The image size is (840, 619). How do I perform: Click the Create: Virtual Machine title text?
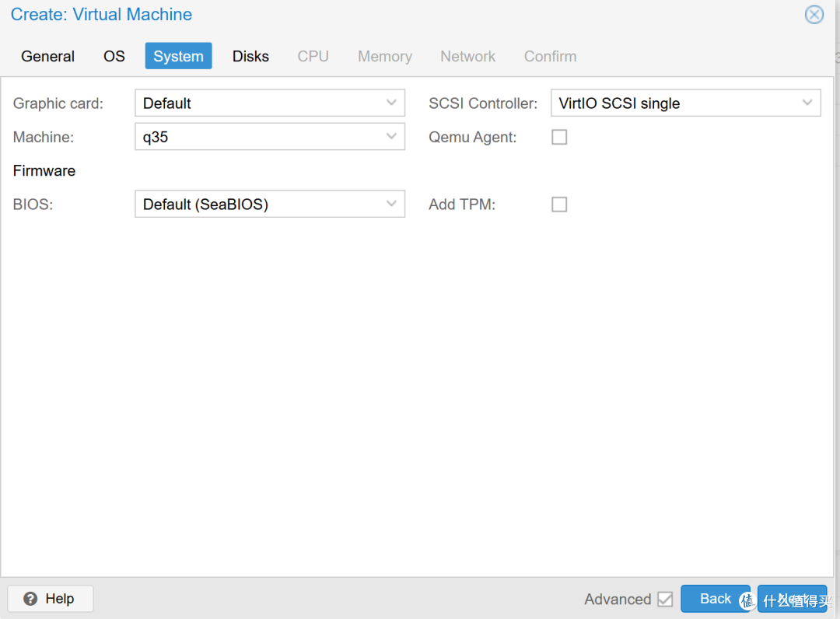pos(101,15)
